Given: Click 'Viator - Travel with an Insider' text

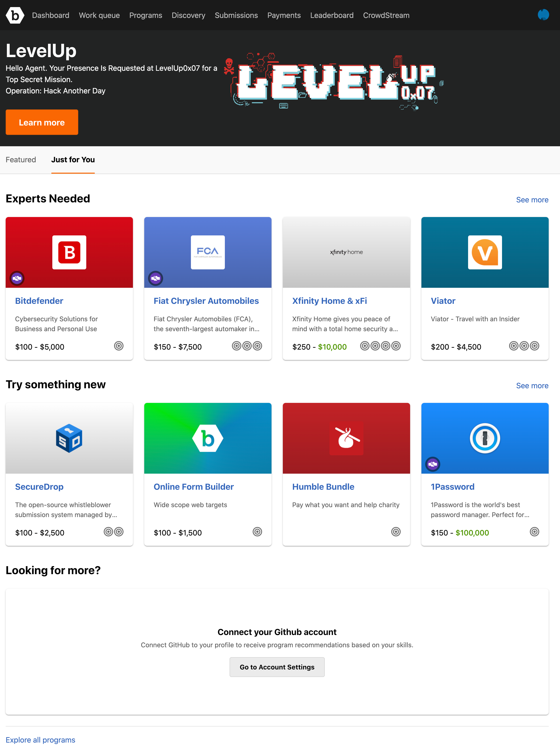Looking at the screenshot, I should pos(475,319).
